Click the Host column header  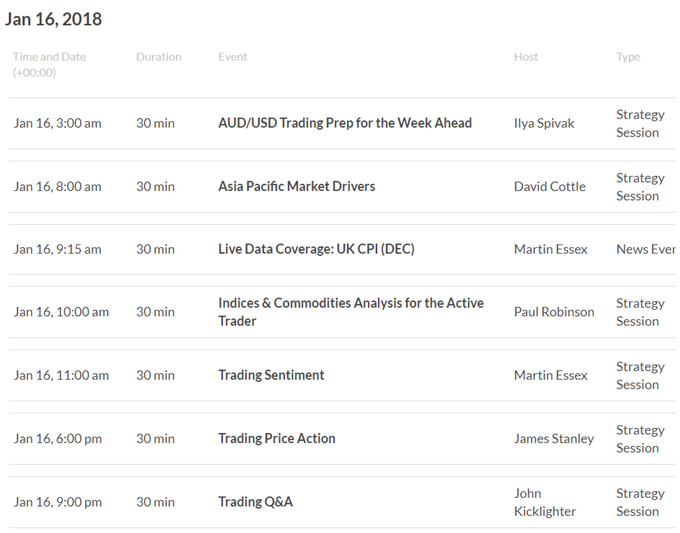[x=526, y=57]
